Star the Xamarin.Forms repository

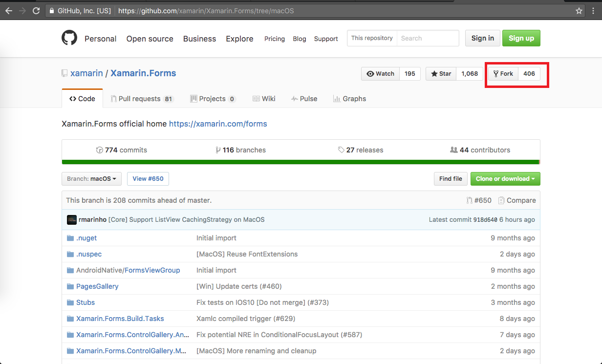click(x=441, y=74)
